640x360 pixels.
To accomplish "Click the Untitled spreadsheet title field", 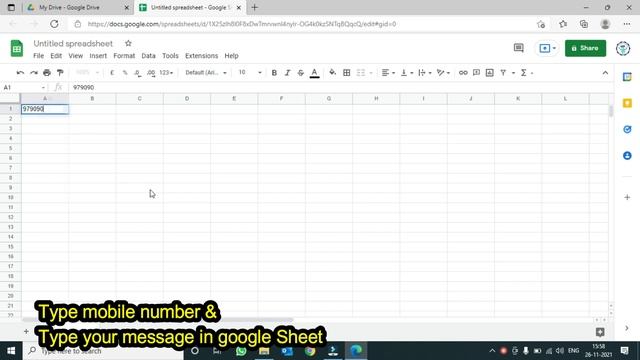I will (x=73, y=43).
